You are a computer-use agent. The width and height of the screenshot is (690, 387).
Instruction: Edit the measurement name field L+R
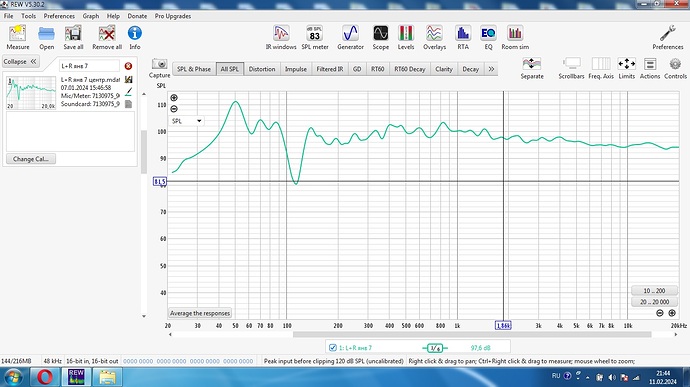89,66
